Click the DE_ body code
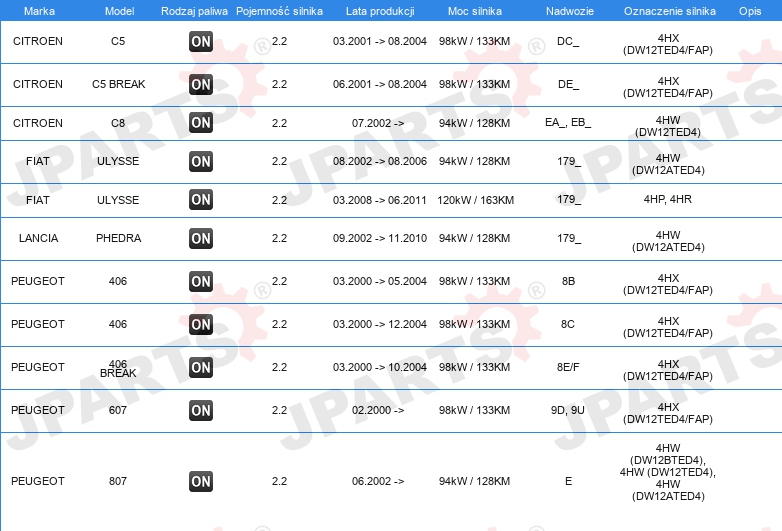 tap(568, 84)
